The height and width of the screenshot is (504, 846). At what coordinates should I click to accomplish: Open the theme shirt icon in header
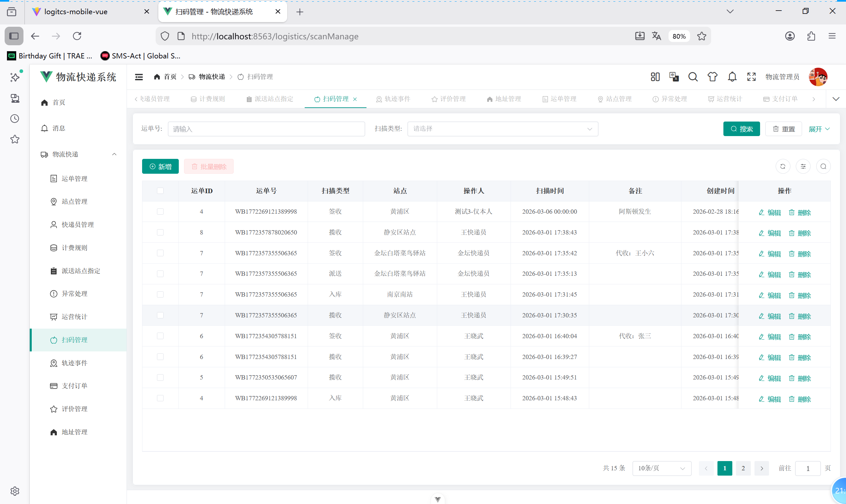pyautogui.click(x=712, y=77)
